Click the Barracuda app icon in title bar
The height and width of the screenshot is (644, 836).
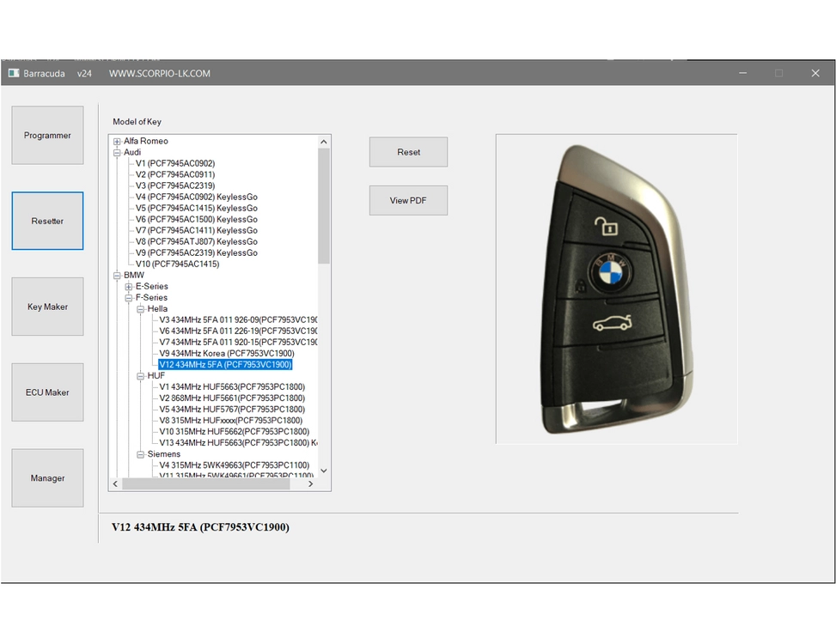(14, 73)
